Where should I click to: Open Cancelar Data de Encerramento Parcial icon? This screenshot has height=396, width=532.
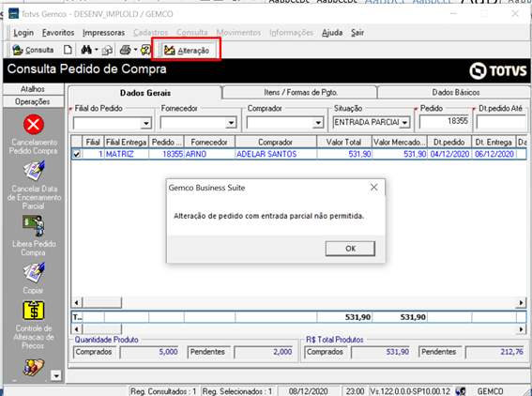(34, 171)
